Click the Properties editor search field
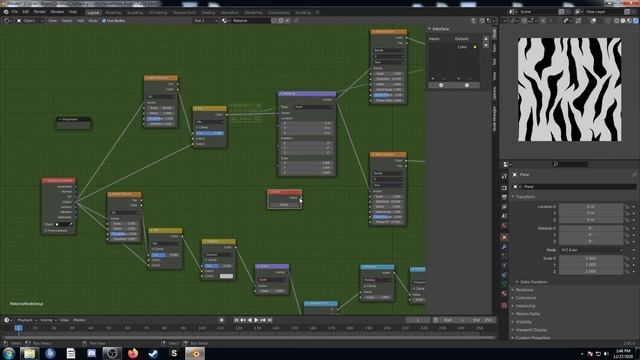This screenshot has width=640, height=360. pyautogui.click(x=569, y=164)
